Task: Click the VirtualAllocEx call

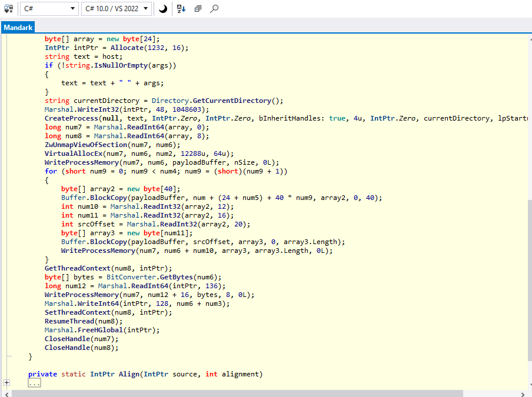Action: 74,154
